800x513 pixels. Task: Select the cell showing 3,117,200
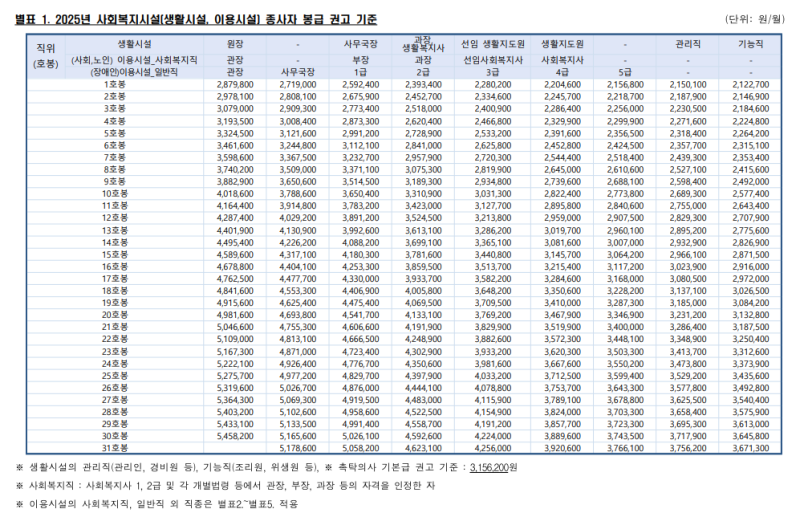pos(625,267)
